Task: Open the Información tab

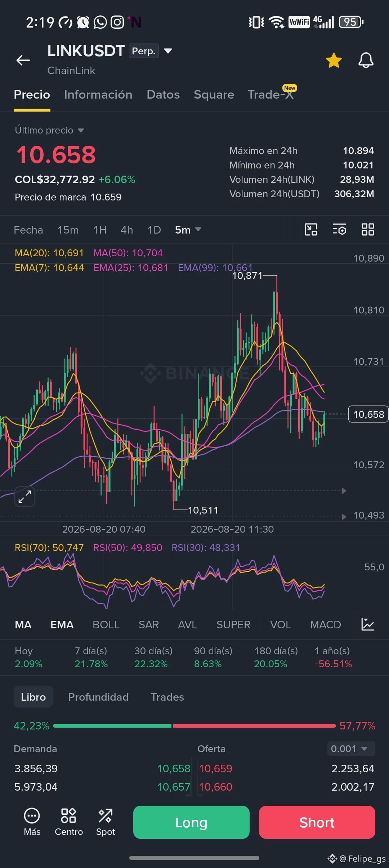Action: tap(98, 94)
